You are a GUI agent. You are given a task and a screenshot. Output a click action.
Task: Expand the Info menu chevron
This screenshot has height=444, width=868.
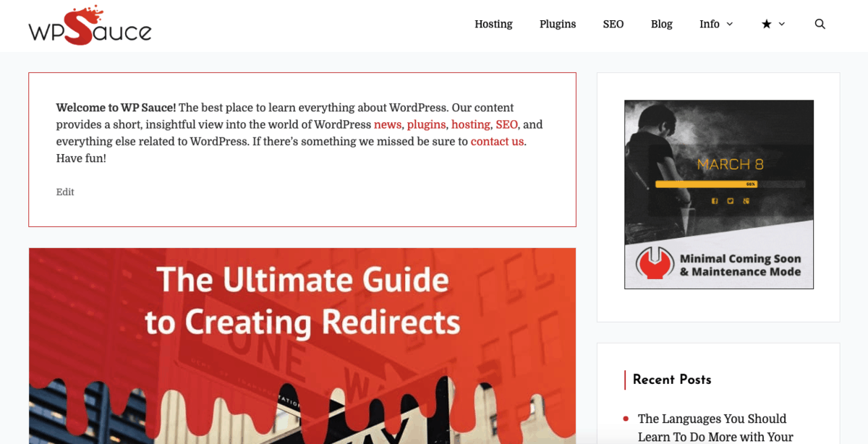(x=729, y=24)
